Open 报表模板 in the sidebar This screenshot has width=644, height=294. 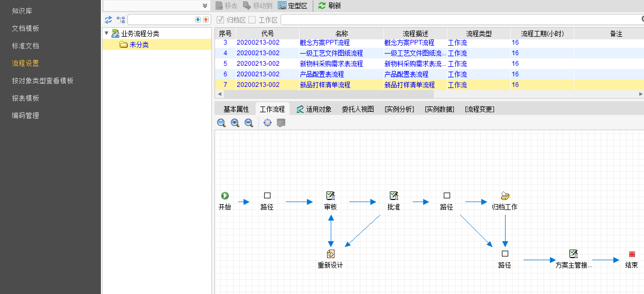(x=25, y=98)
